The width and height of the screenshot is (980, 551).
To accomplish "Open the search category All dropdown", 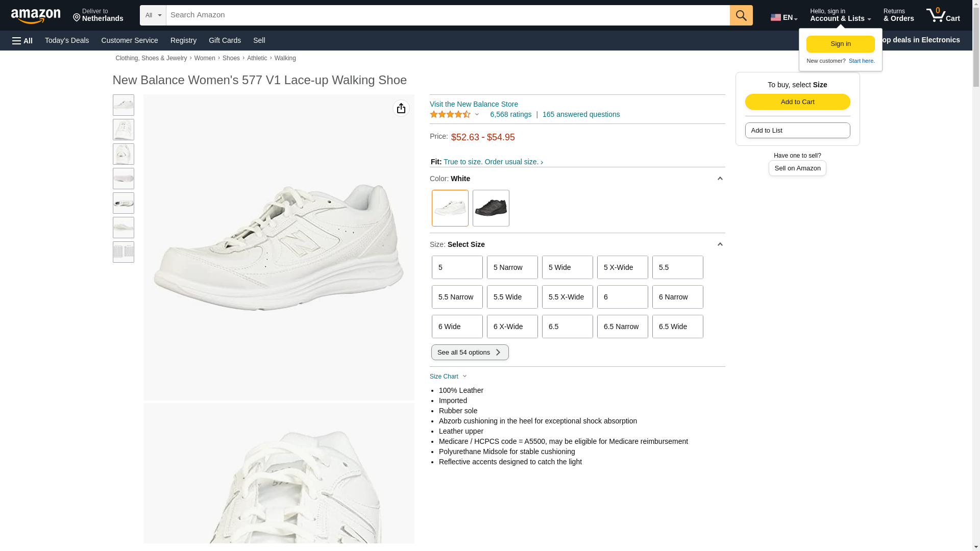I will point(153,15).
